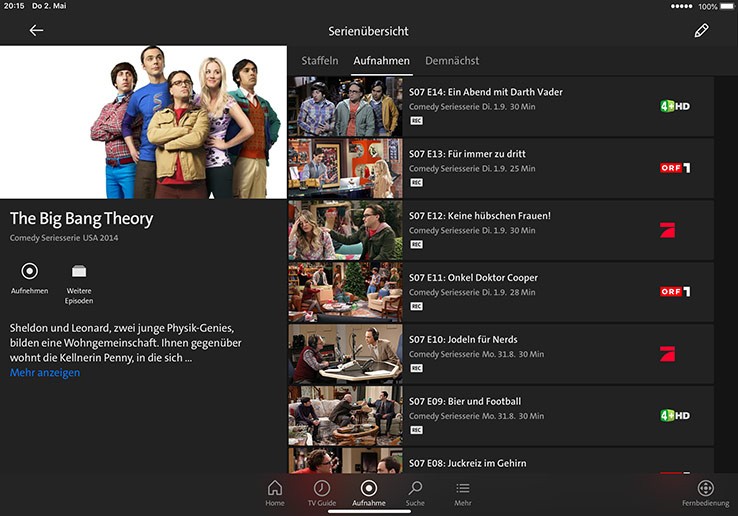Open Weitere Episoden icon

(79, 272)
